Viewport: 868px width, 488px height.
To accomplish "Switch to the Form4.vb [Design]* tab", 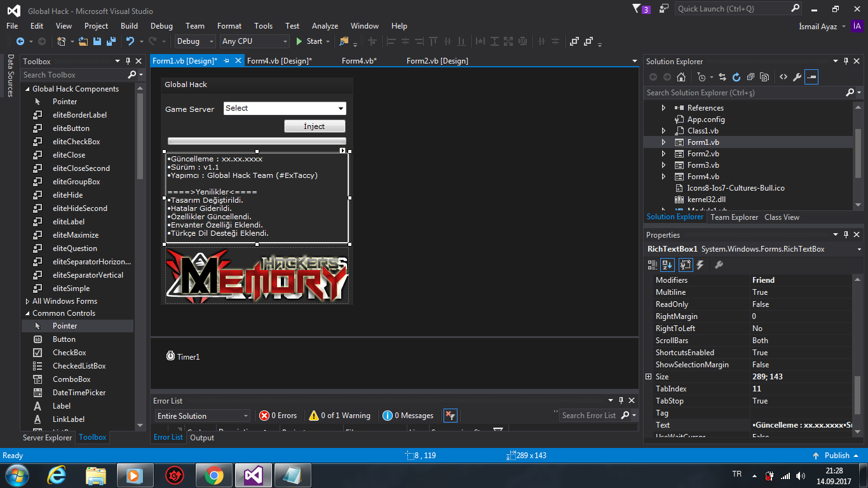I will 279,61.
